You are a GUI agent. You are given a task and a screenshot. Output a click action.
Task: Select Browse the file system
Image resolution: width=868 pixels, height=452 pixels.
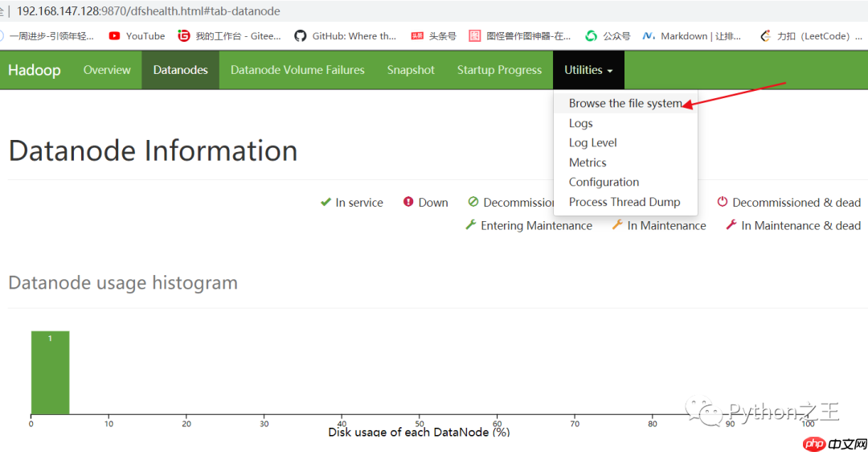click(624, 104)
